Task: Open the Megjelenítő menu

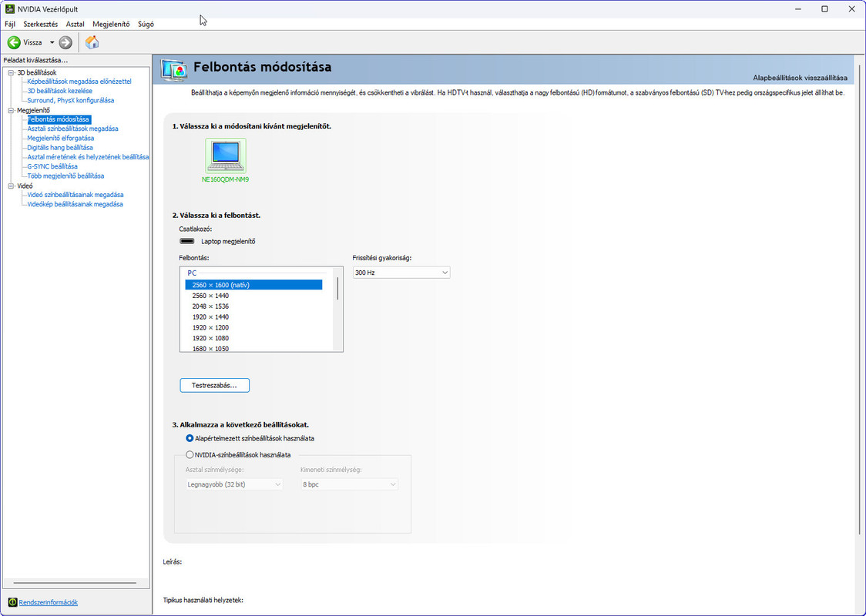Action: (111, 25)
